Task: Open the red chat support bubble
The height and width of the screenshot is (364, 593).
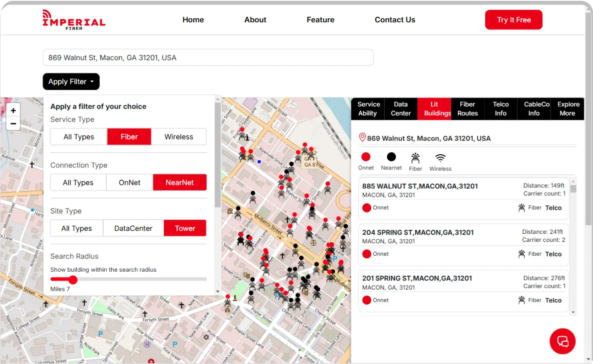Action: tap(562, 341)
